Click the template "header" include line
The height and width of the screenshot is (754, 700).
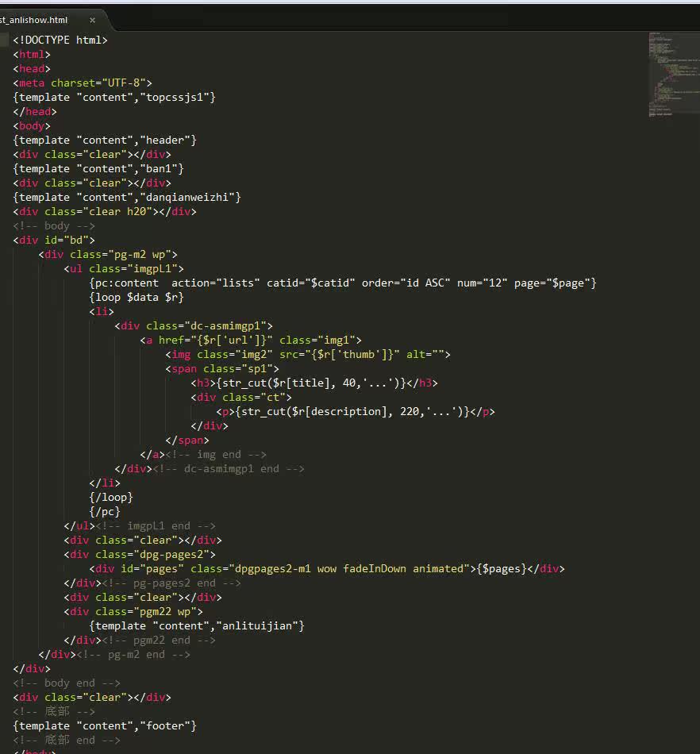(105, 140)
